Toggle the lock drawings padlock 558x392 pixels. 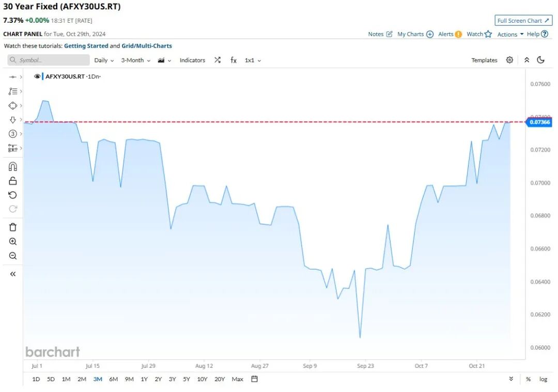pyautogui.click(x=13, y=181)
